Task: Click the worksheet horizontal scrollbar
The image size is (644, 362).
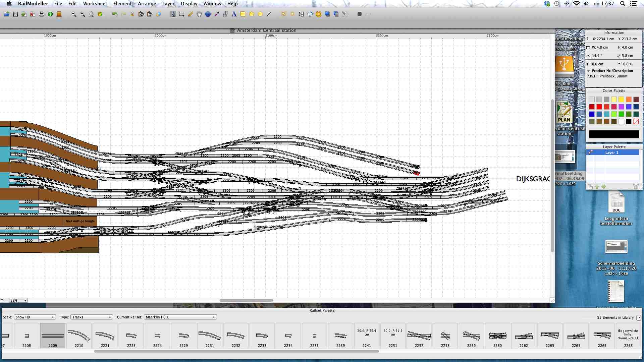Action: [246, 300]
